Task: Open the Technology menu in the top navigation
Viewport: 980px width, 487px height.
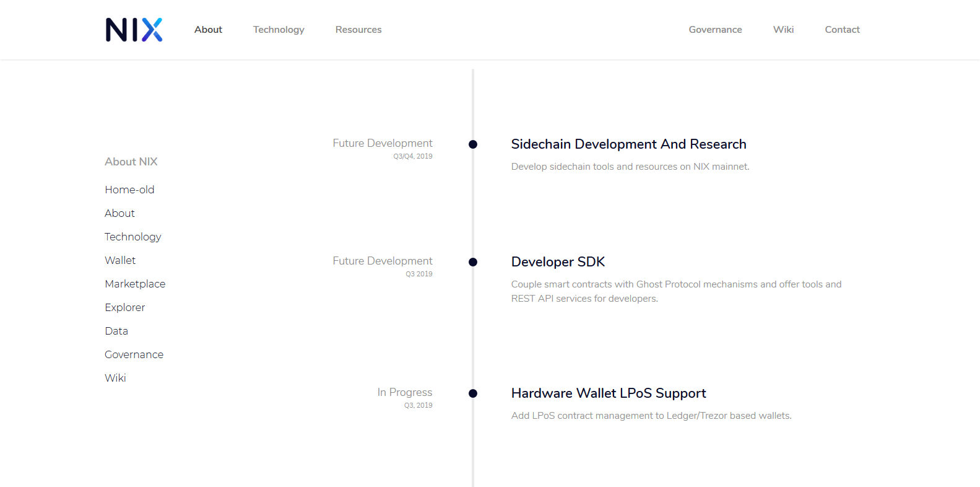Action: [279, 30]
